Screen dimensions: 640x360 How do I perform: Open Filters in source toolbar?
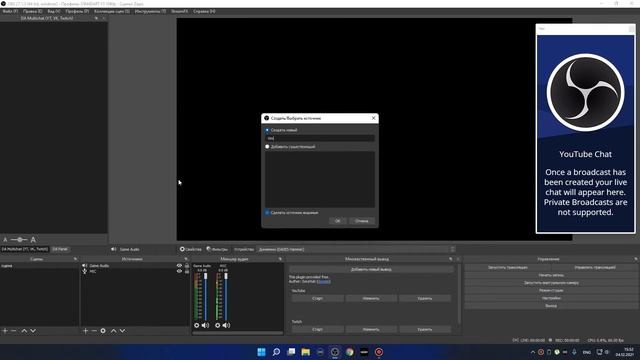pyautogui.click(x=217, y=249)
